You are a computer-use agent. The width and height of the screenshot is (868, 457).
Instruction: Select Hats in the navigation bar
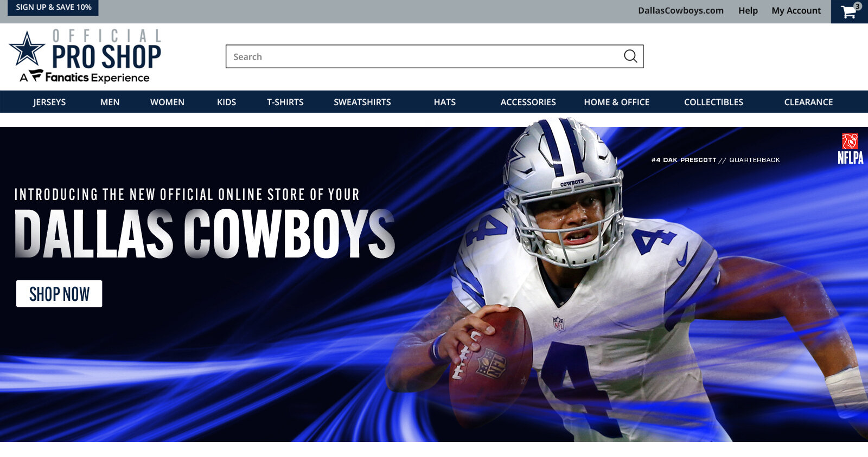point(444,102)
